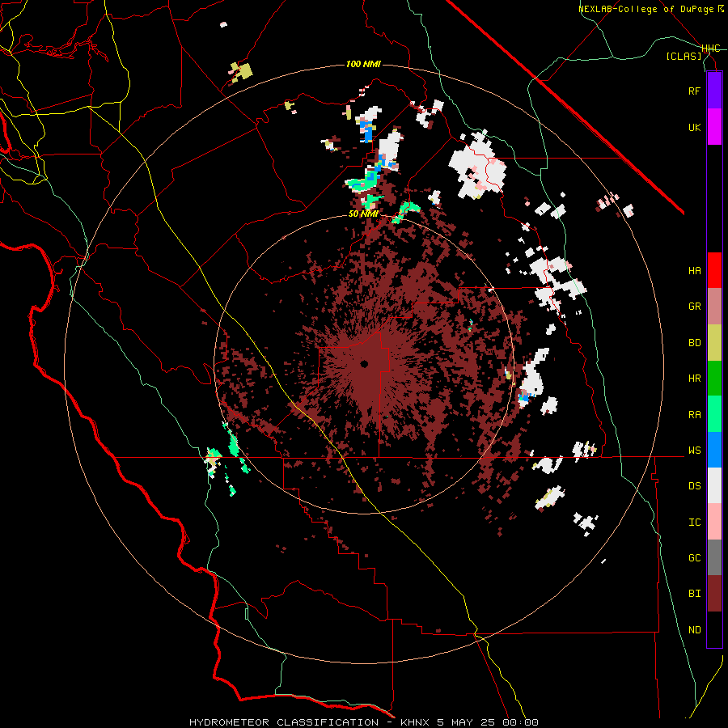Click the RF purple legend swatch
The width and height of the screenshot is (728, 728).
click(x=714, y=91)
